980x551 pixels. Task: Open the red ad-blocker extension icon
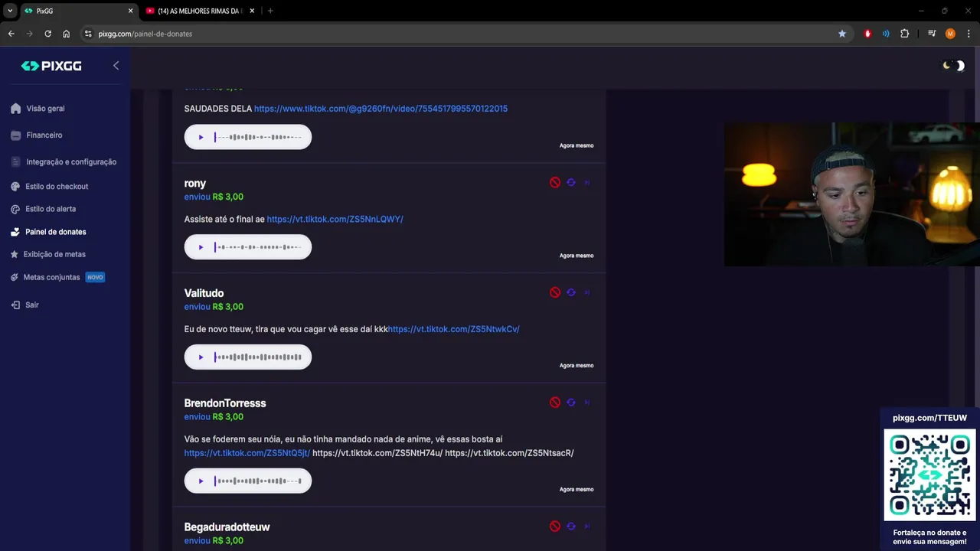[867, 34]
